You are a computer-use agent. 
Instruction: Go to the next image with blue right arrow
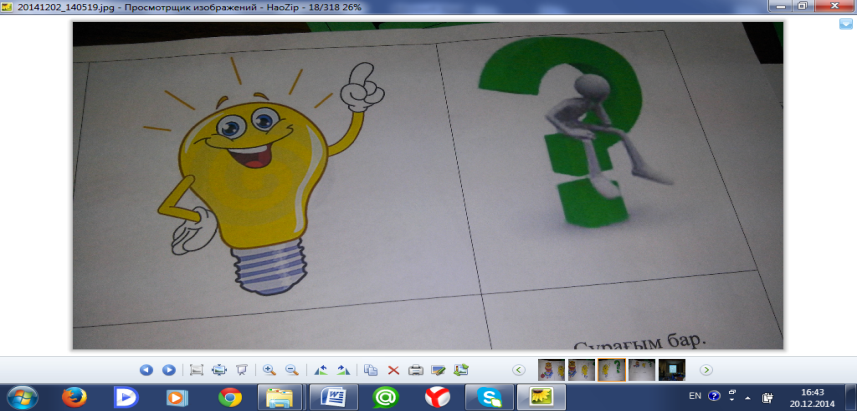point(169,370)
